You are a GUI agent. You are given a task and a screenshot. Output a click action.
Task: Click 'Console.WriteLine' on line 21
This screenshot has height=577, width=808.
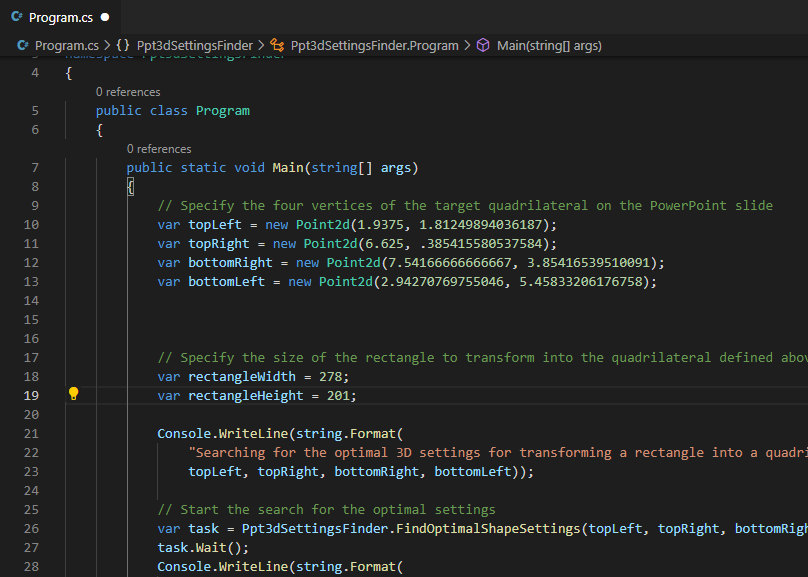223,434
